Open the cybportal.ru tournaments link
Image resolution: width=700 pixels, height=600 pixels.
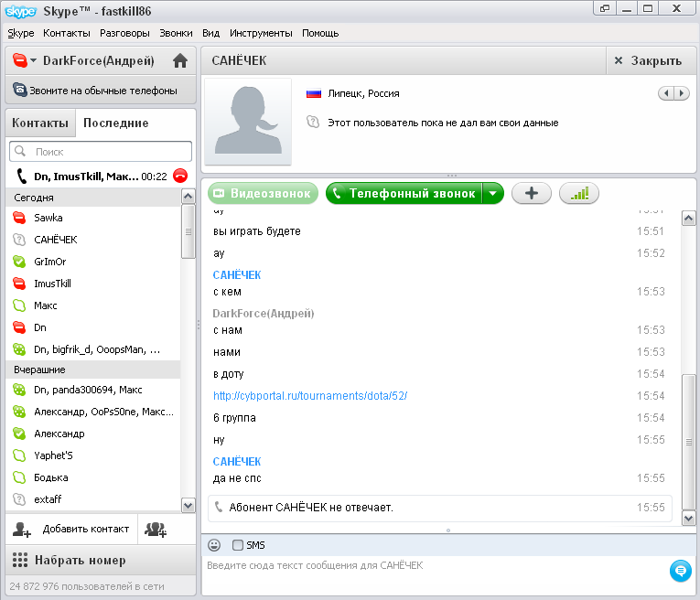[x=310, y=396]
